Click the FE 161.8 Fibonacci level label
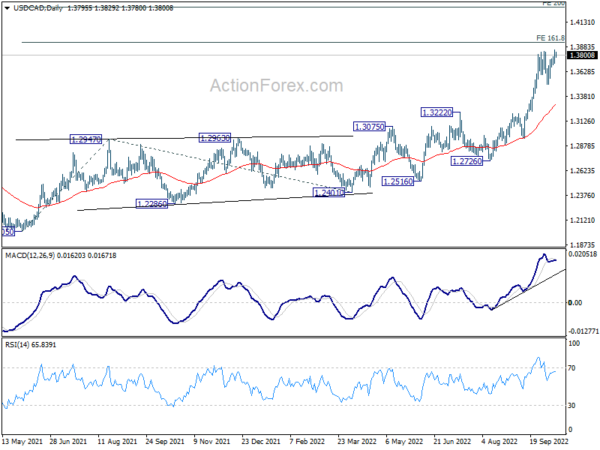 (551, 37)
